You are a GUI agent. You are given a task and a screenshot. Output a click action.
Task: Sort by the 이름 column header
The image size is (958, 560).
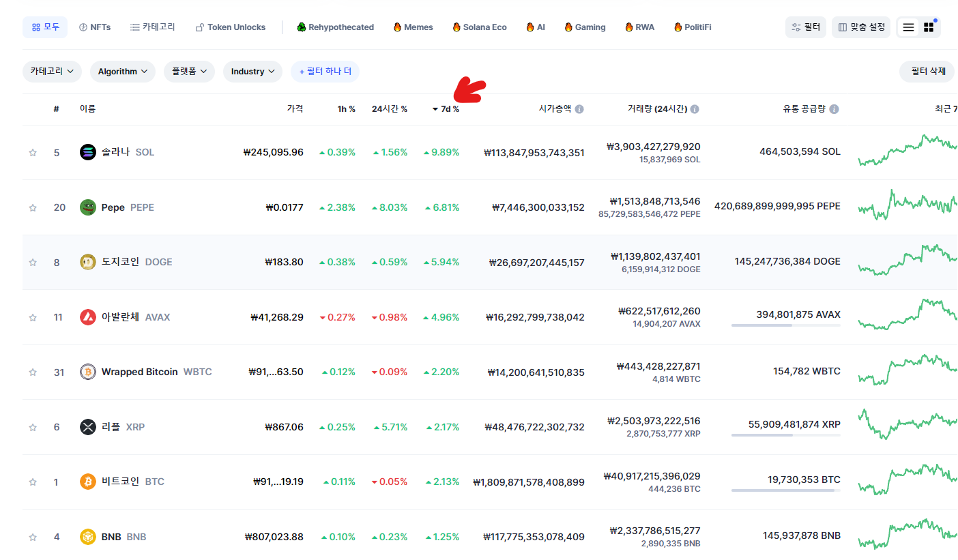click(87, 109)
